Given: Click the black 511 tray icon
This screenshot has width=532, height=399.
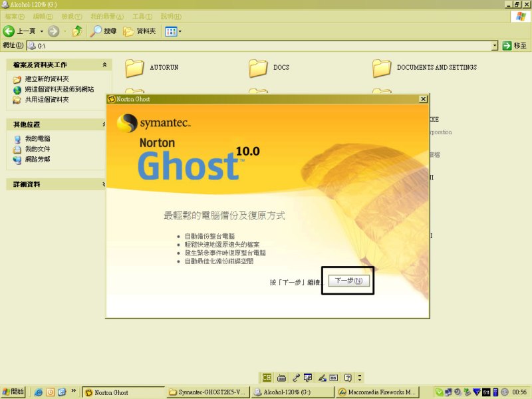Looking at the screenshot, I should [486, 392].
